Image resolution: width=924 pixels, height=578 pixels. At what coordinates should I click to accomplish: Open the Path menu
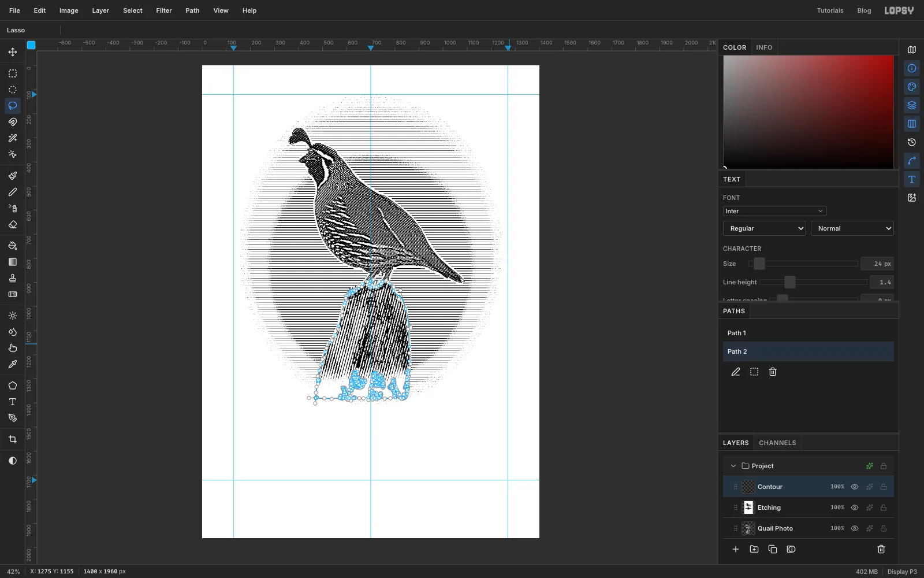tap(192, 10)
